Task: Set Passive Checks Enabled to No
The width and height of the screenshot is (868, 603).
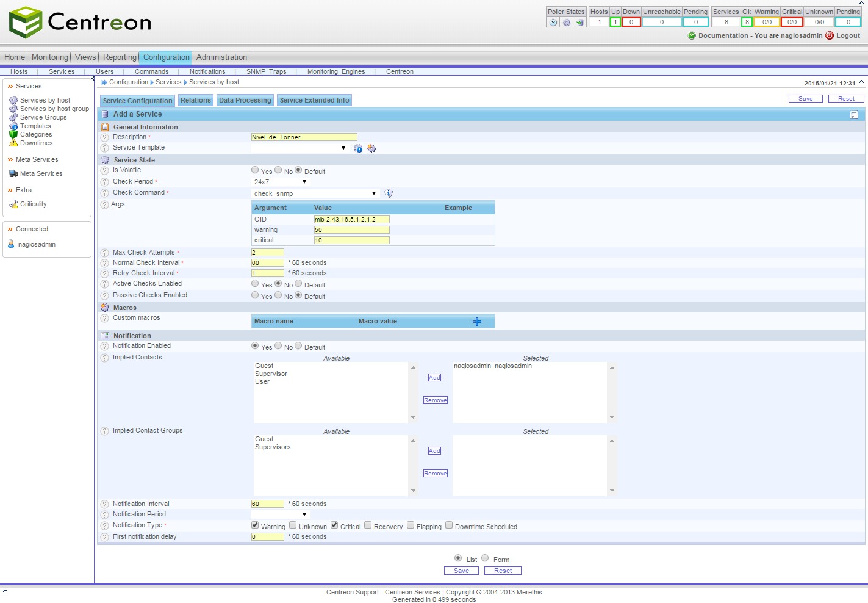Action: 278,295
